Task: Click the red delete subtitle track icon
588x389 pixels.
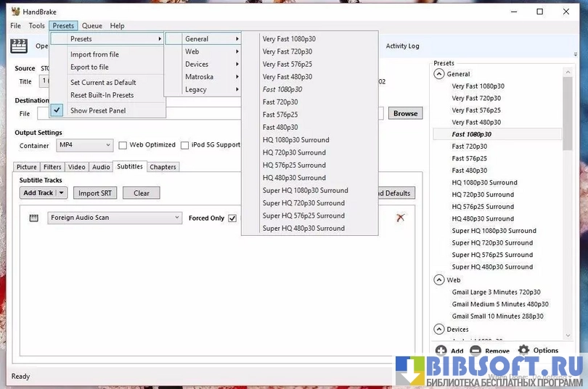Action: coord(400,218)
